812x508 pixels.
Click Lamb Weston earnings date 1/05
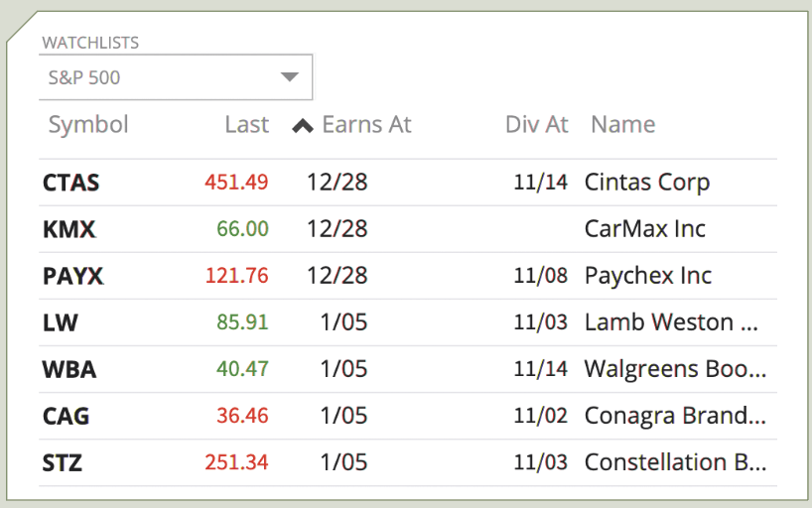343,322
